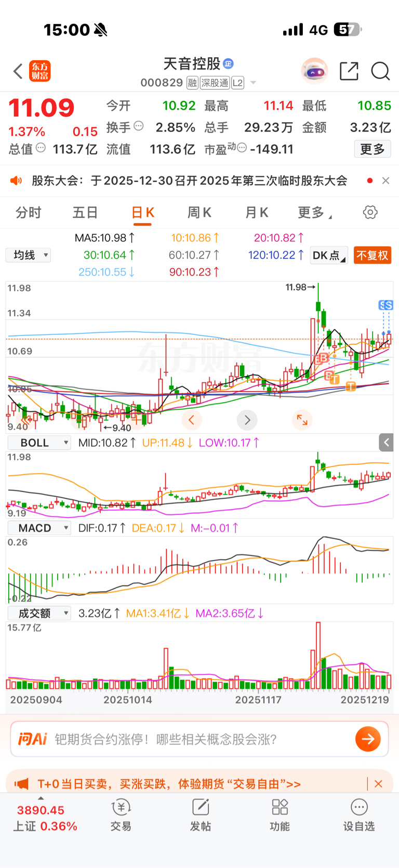Tap the BOLL UP:11.48 reading
This screenshot has width=399, height=868.
pos(167,443)
